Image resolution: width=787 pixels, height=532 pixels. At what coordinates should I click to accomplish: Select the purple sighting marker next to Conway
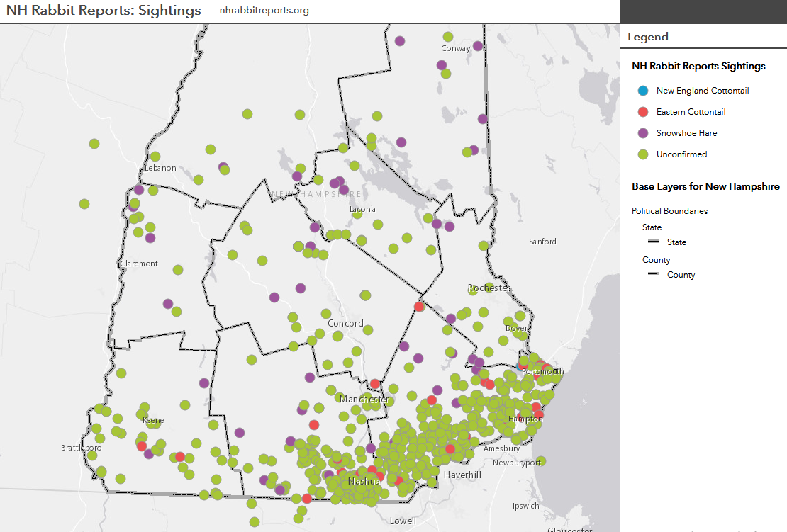[478, 46]
